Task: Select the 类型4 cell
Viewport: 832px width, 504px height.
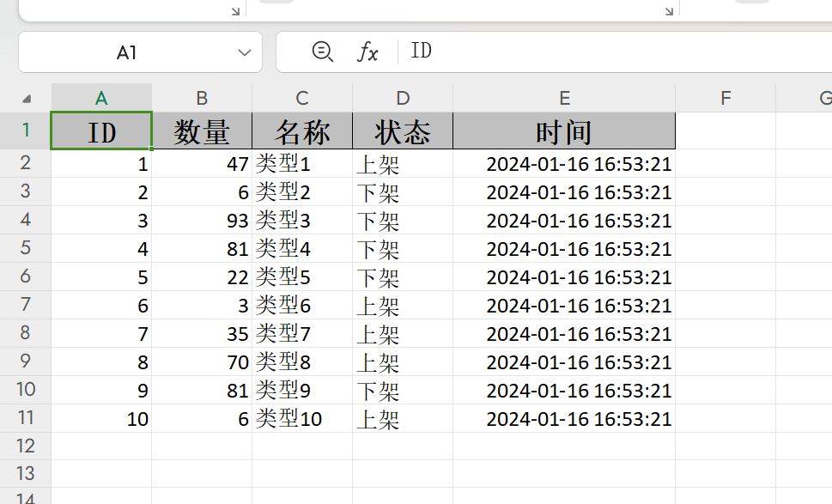Action: [302, 249]
